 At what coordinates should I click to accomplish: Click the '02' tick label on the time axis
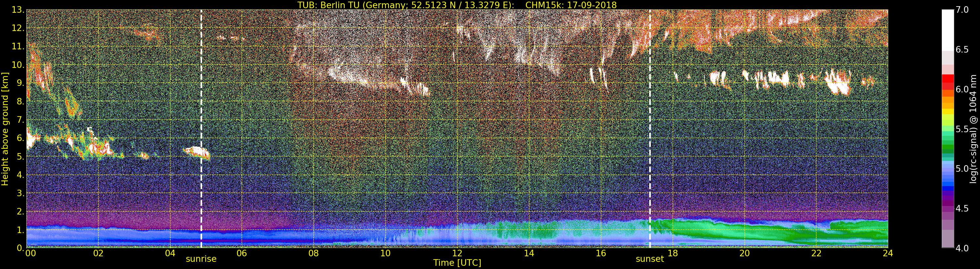click(x=98, y=253)
